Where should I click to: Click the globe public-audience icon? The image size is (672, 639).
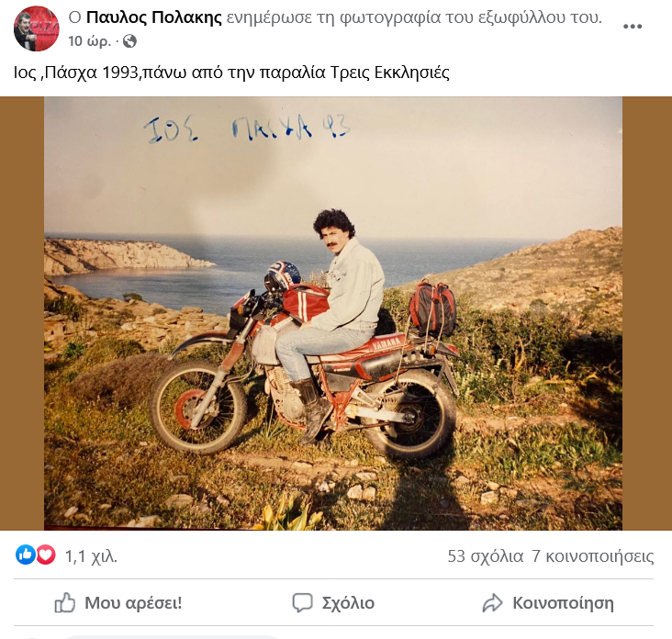point(129,41)
